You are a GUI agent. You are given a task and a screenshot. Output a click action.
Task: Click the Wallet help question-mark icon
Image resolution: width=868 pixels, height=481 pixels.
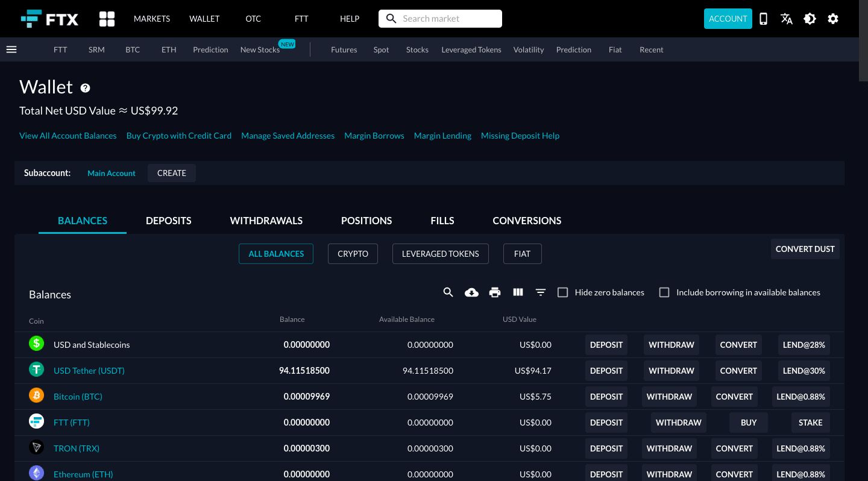[86, 88]
